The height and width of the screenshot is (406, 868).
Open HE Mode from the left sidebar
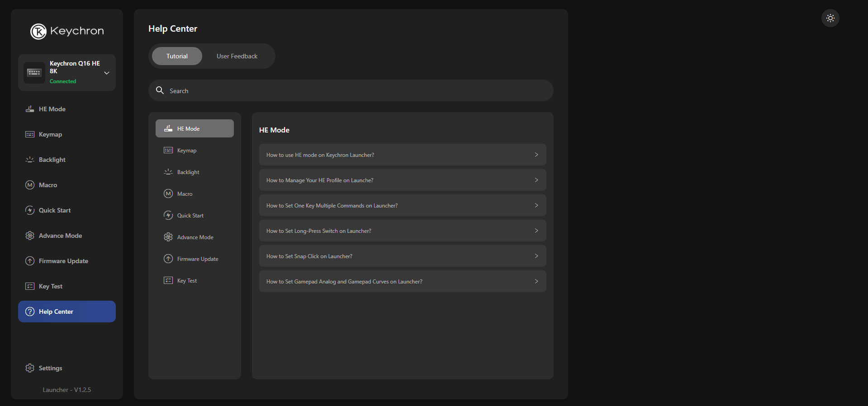(52, 109)
